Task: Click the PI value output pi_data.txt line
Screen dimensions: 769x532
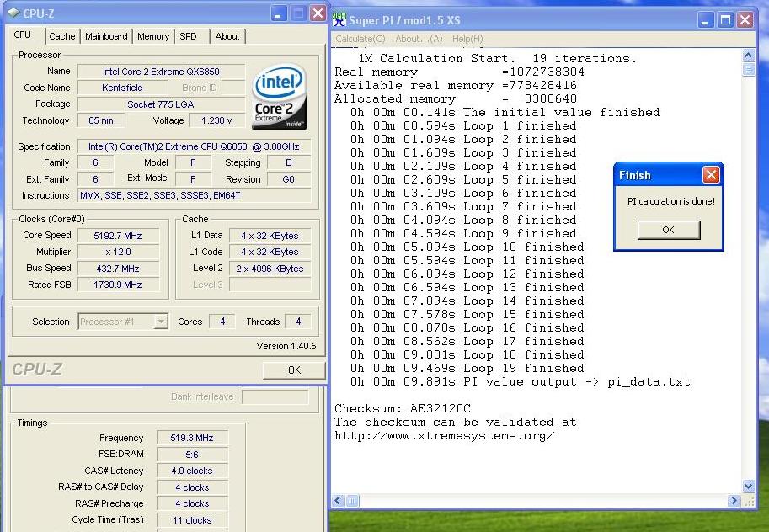Action: [520, 382]
